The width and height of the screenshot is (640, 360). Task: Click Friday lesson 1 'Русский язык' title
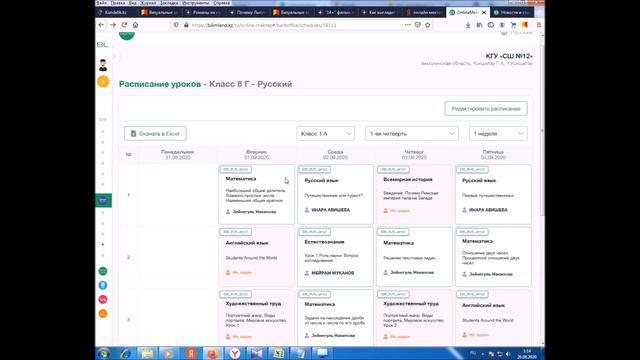point(479,180)
